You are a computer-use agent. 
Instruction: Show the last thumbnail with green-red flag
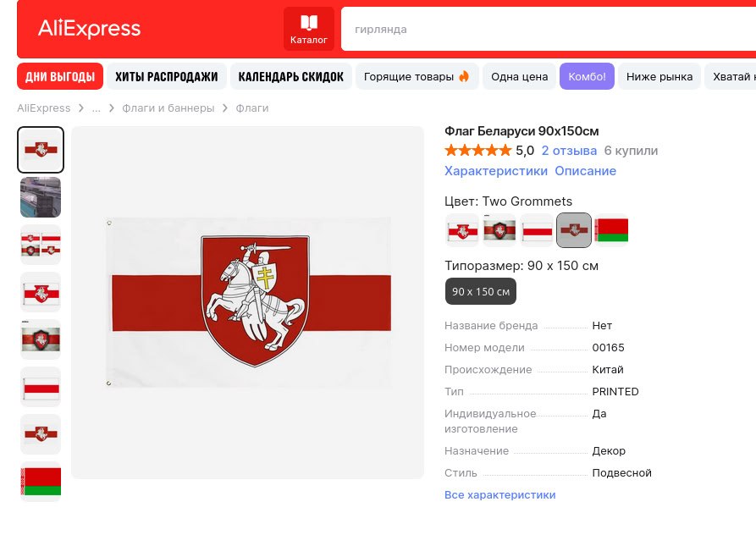(41, 482)
